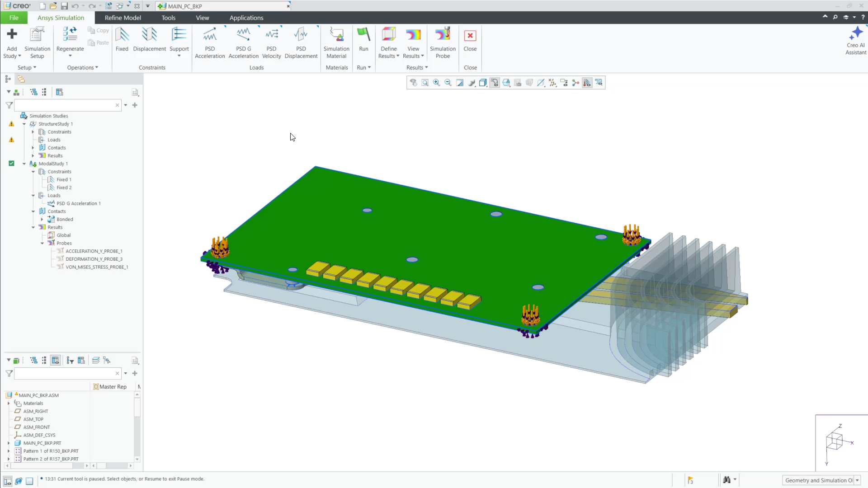868x488 pixels.
Task: Click the Zoom In graphics toolbar icon
Action: (x=436, y=83)
